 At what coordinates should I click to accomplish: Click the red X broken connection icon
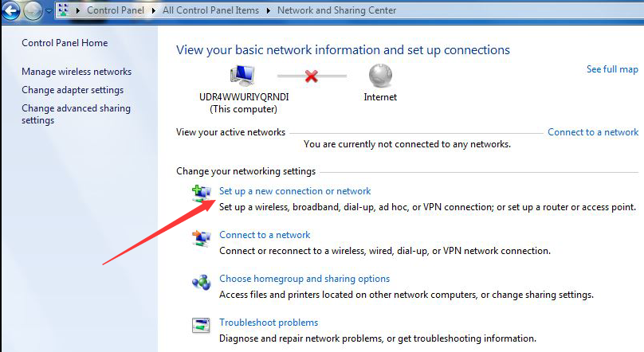tap(312, 78)
